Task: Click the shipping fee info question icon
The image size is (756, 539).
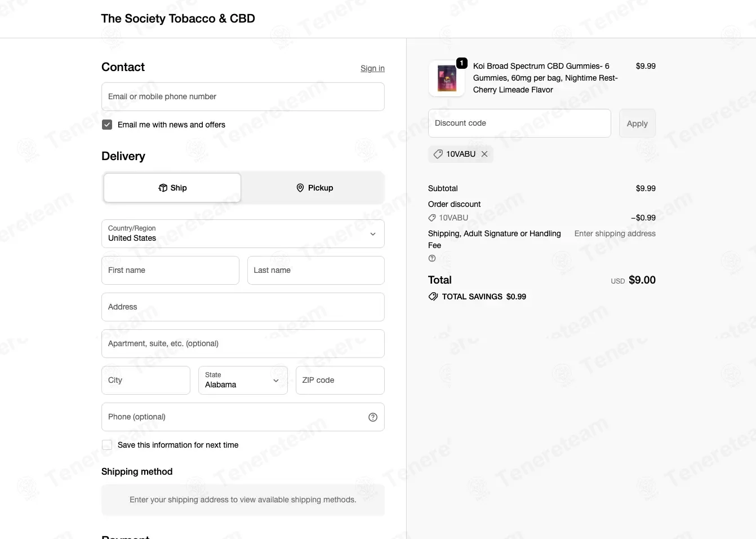Action: tap(432, 258)
